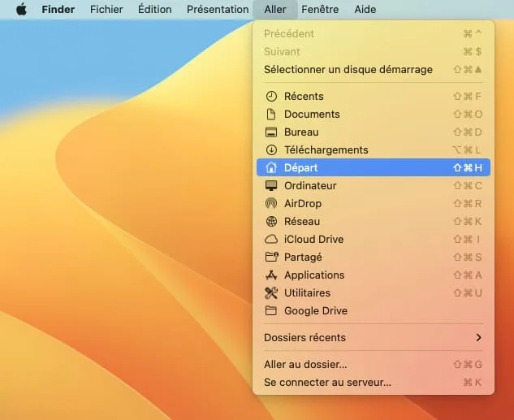
Task: Open the Aide menu
Action: coord(365,10)
